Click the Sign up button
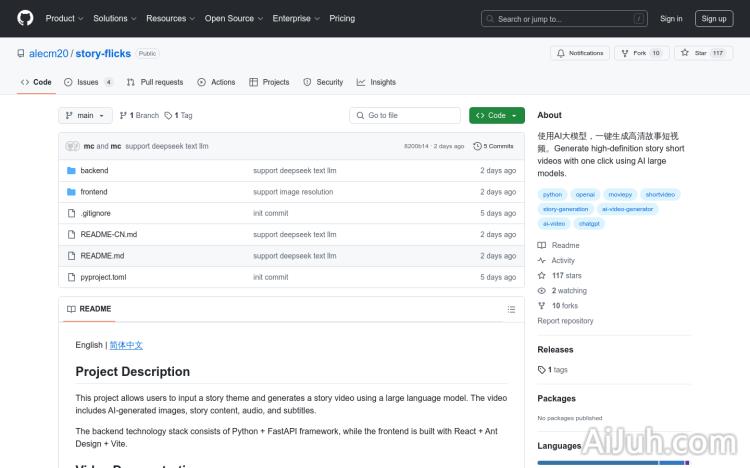Screen dimensions: 750x468 click(x=714, y=18)
